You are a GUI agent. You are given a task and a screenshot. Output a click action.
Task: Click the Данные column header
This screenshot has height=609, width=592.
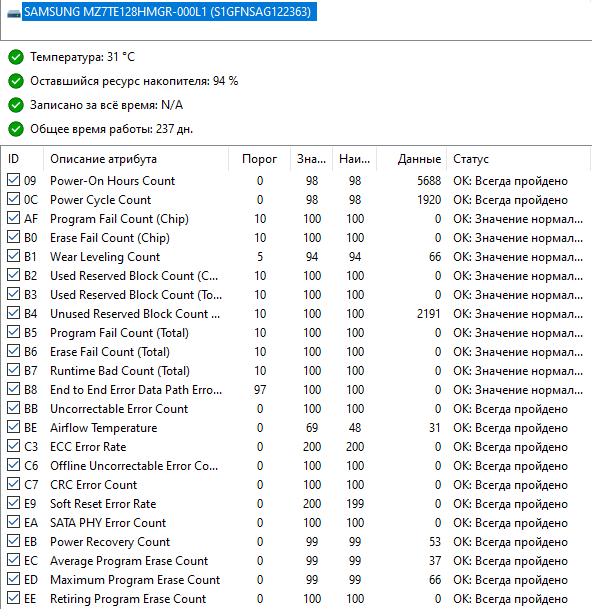tap(412, 159)
